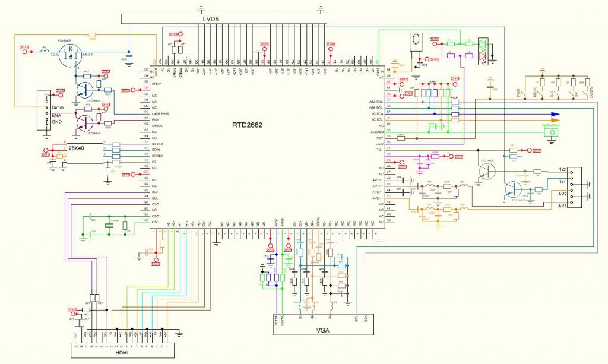Screen dimensions: 608x364
Task: Click the inductor left of the FDN9435 MOSFET
Action: click(x=45, y=51)
